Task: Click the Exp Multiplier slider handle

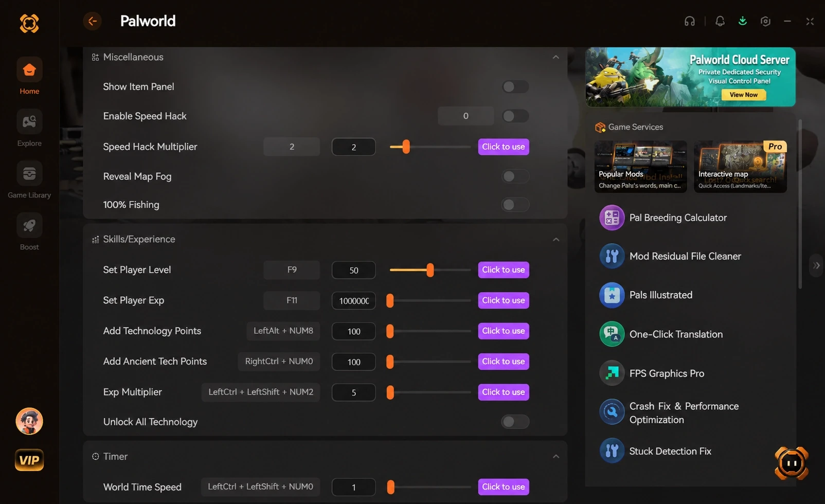Action: click(x=390, y=392)
